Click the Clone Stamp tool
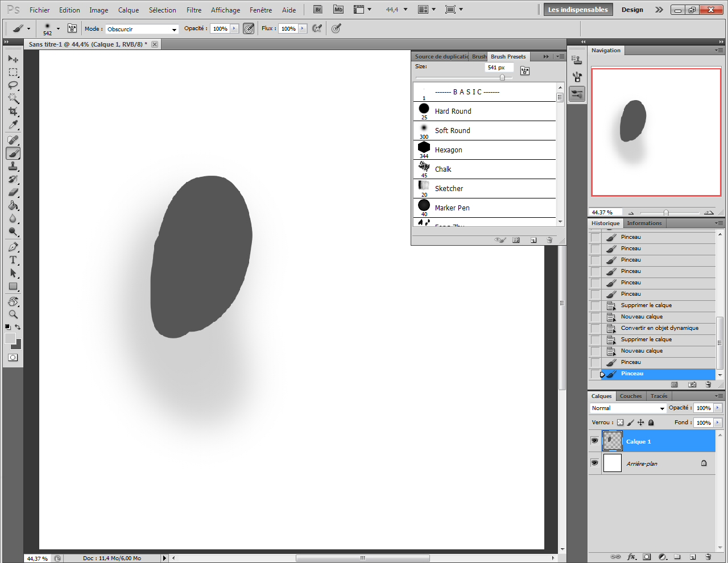This screenshot has height=563, width=728. (13, 166)
